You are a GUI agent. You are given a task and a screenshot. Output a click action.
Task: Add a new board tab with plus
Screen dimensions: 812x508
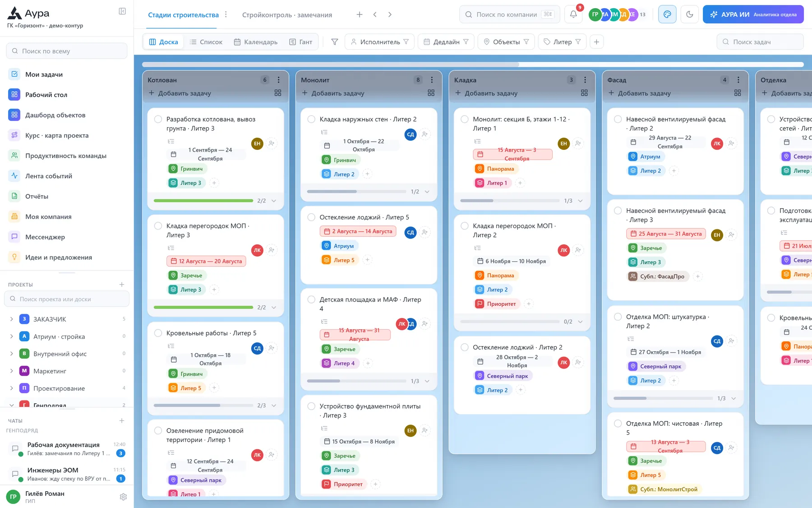[360, 14]
